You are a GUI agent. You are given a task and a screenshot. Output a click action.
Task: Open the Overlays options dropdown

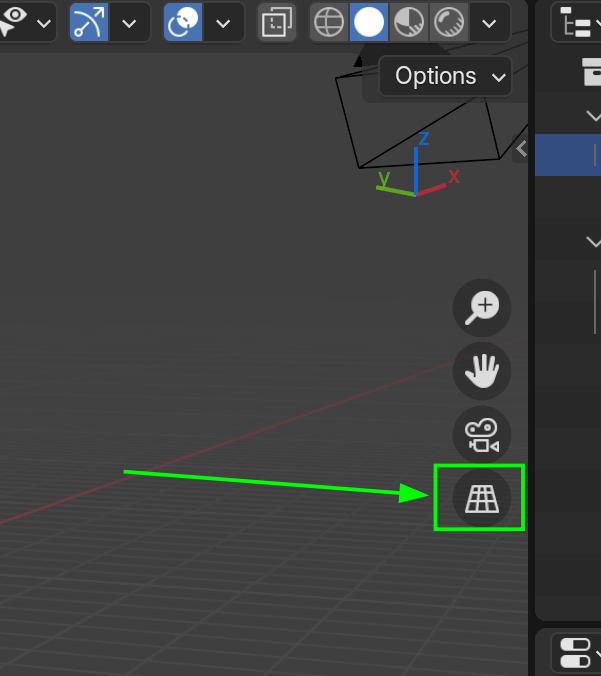coord(223,23)
